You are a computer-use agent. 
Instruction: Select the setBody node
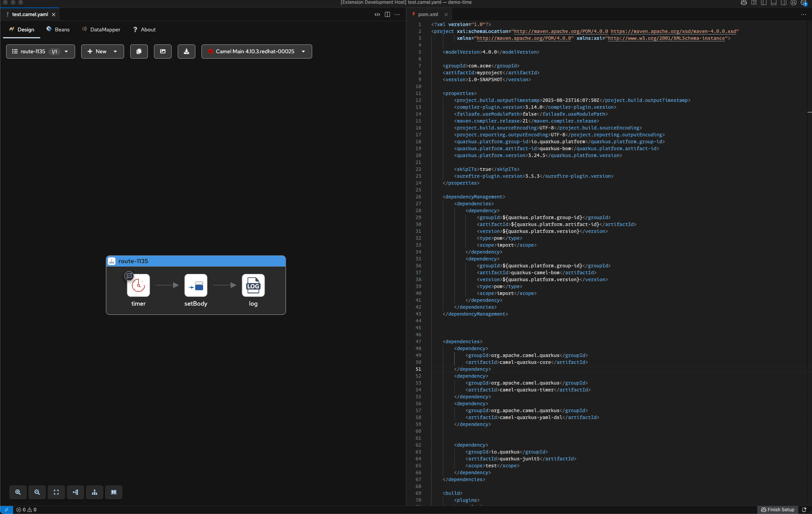(196, 285)
